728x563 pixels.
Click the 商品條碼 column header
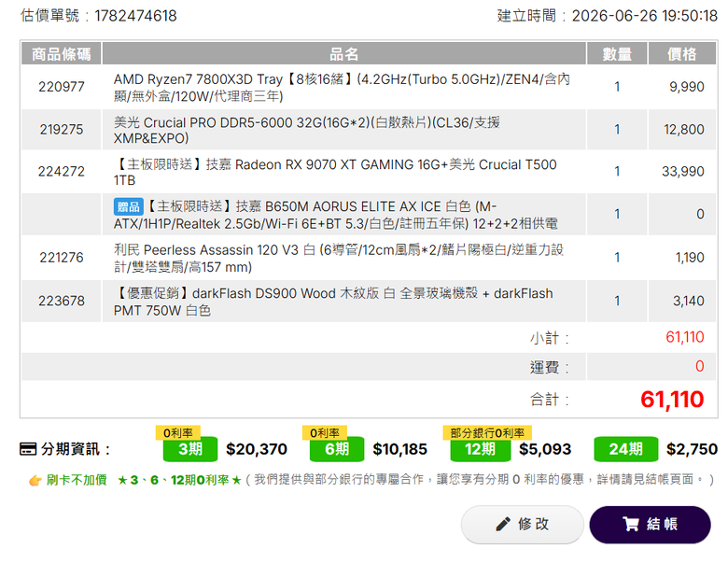pos(62,54)
